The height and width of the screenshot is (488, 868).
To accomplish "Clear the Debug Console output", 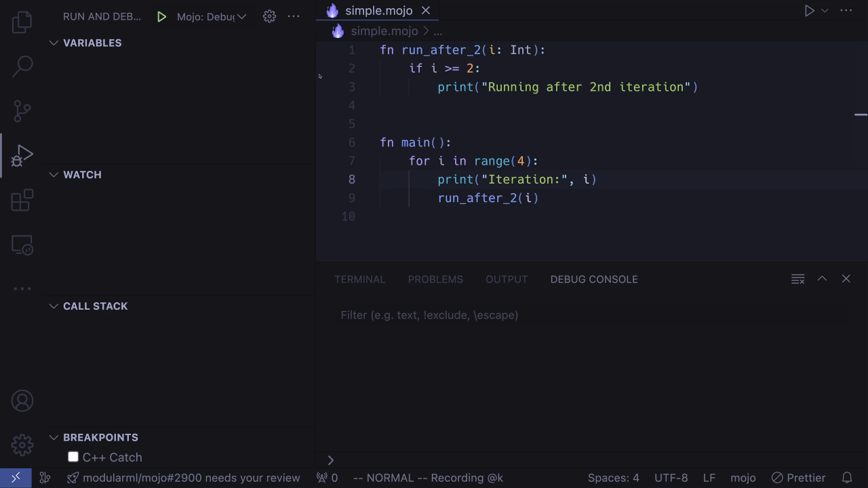I will click(x=798, y=279).
